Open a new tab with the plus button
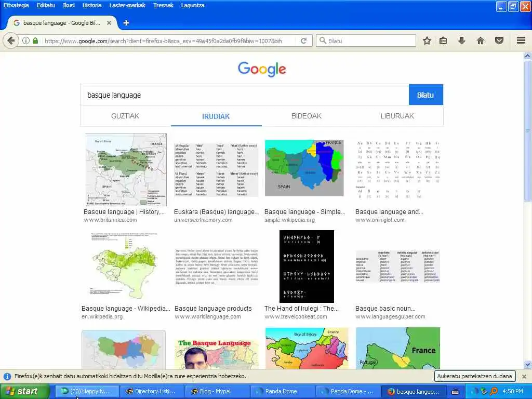Screen dimensions: 532x399 126,23
